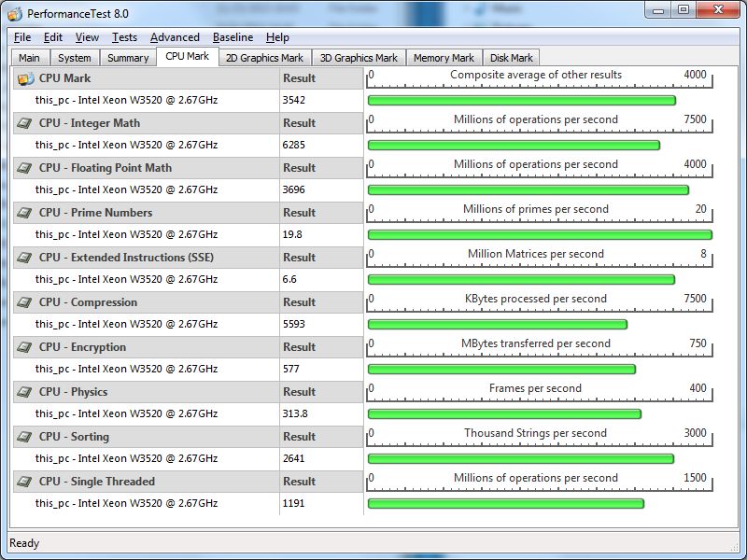The image size is (747, 560).
Task: Open the Baseline menu
Action: click(233, 37)
